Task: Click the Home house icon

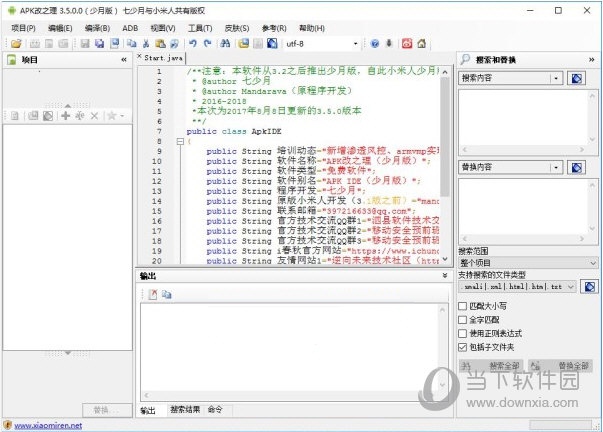Action: point(421,43)
